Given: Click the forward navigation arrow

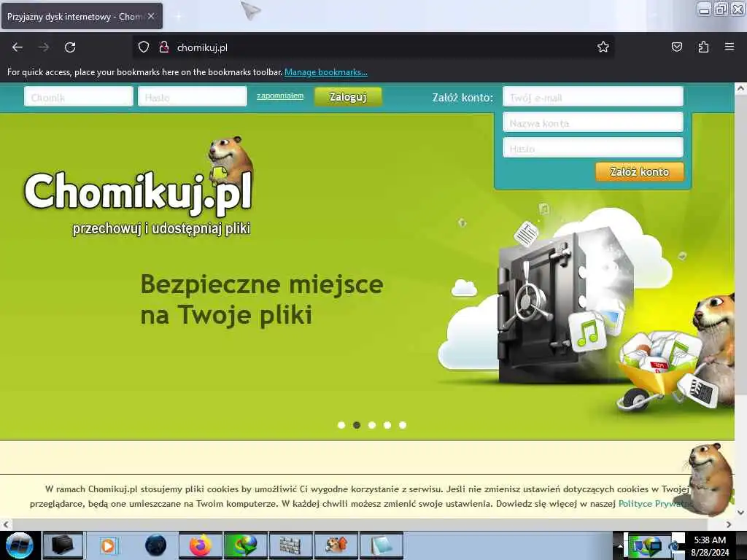Looking at the screenshot, I should pos(43,47).
